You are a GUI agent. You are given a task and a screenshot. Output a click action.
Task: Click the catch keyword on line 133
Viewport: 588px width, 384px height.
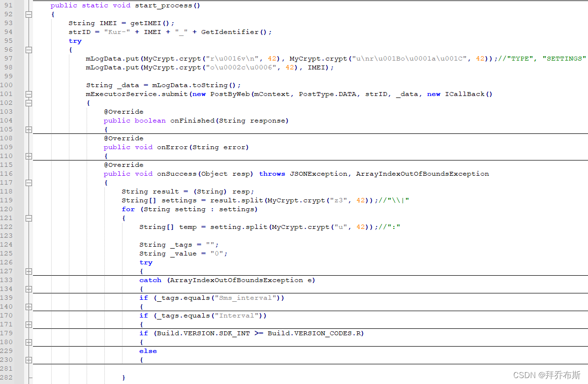[151, 280]
